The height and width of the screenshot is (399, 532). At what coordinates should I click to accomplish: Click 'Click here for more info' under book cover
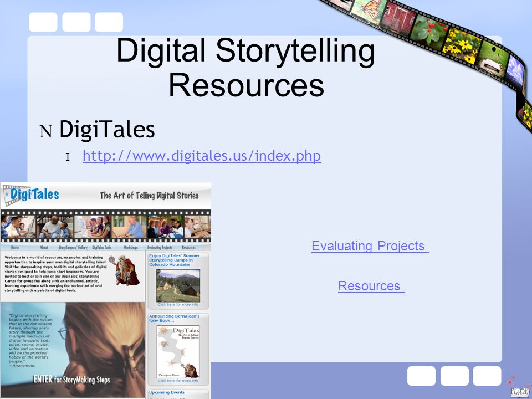click(178, 381)
